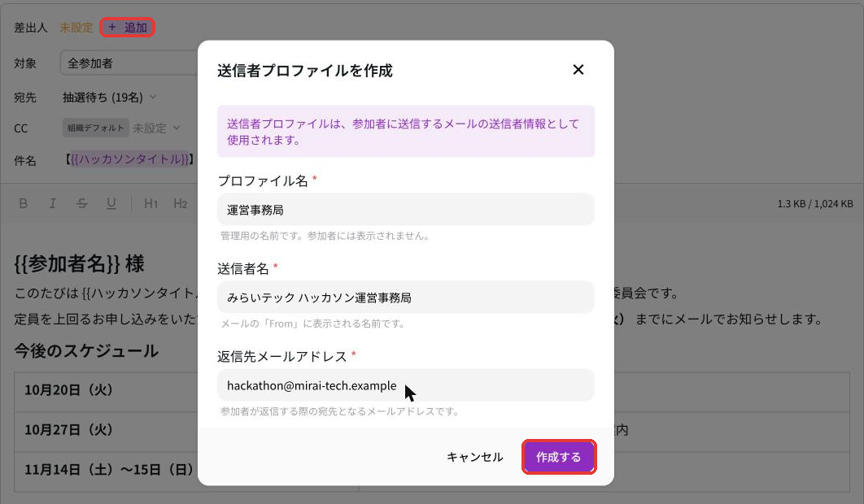The width and height of the screenshot is (864, 504).
Task: Click hint 管理用の名前です。参加者には表示されません。
Action: [325, 236]
